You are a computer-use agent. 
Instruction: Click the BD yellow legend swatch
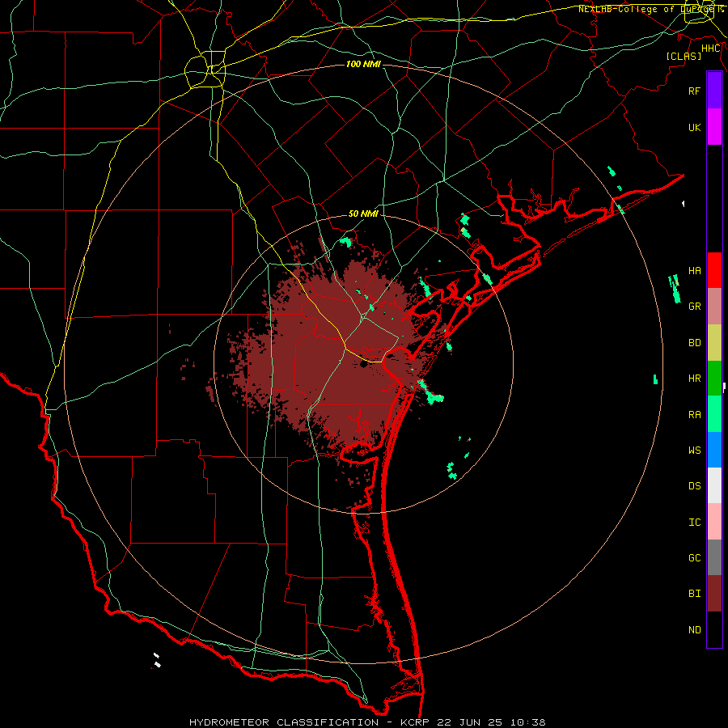pyautogui.click(x=714, y=343)
